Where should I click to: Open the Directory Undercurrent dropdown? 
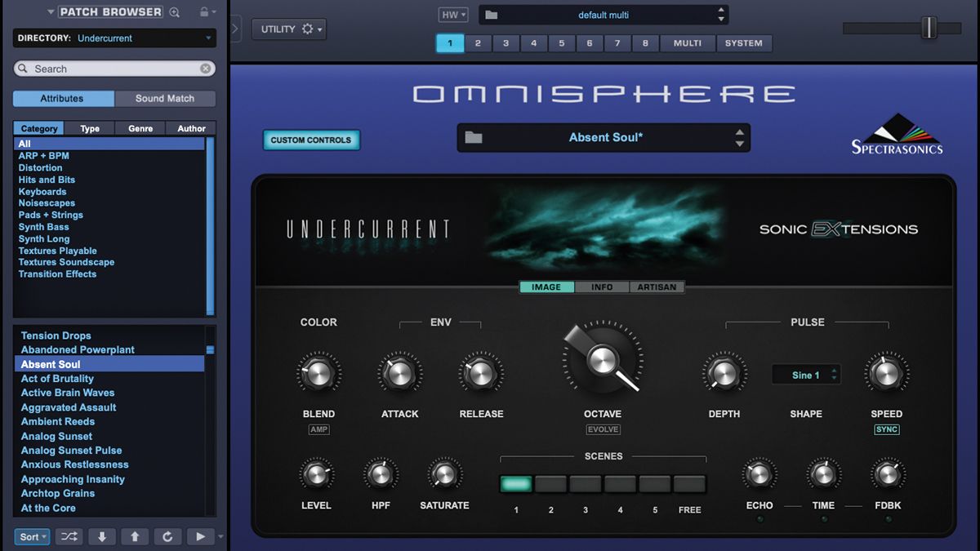[114, 38]
